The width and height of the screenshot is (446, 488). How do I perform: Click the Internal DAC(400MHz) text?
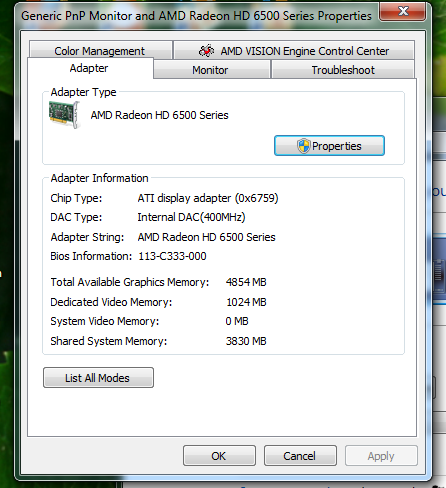pyautogui.click(x=191, y=217)
